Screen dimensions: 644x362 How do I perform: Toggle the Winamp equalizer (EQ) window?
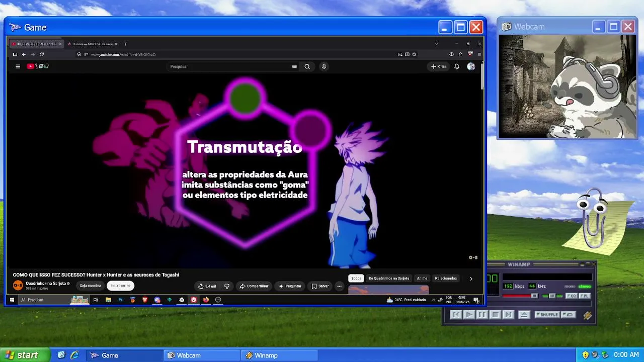[571, 296]
